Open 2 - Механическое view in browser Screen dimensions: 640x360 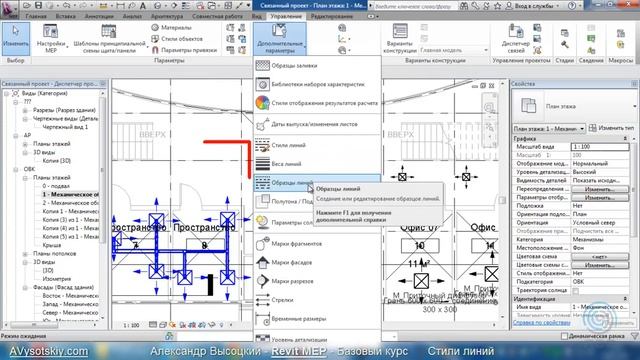pos(71,203)
